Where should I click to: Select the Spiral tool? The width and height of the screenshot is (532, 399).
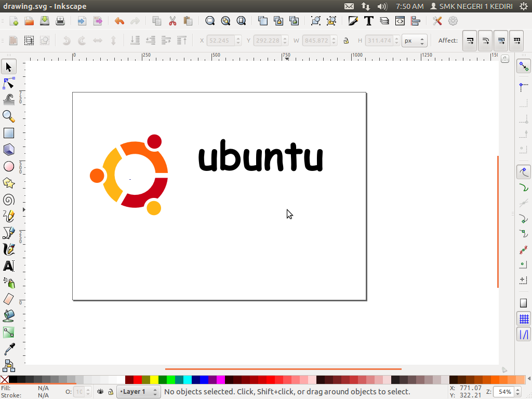tap(8, 200)
